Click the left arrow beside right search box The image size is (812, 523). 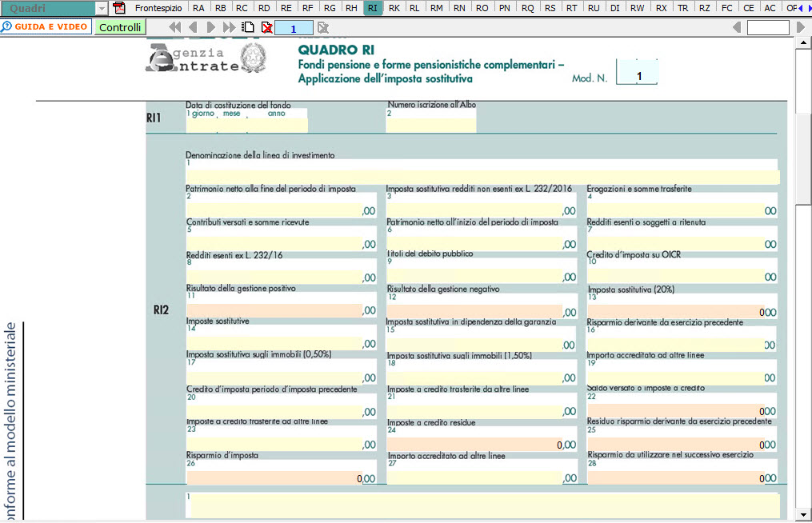pyautogui.click(x=737, y=27)
